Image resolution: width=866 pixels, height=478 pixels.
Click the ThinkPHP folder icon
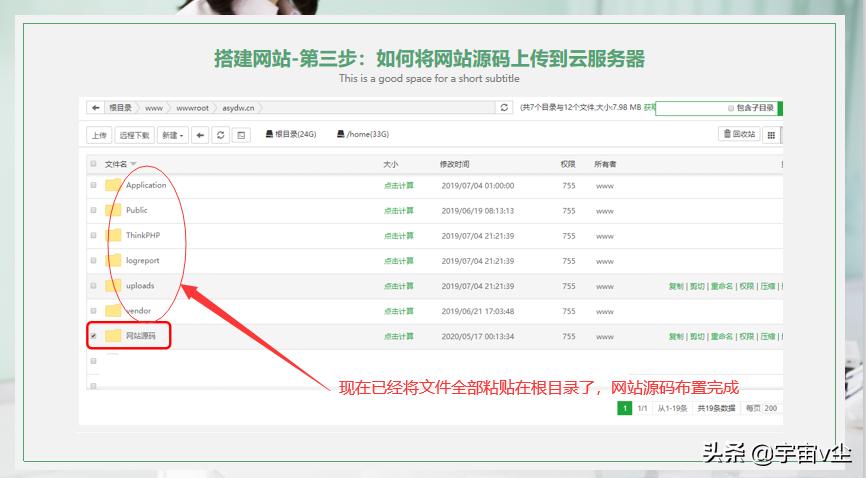113,235
